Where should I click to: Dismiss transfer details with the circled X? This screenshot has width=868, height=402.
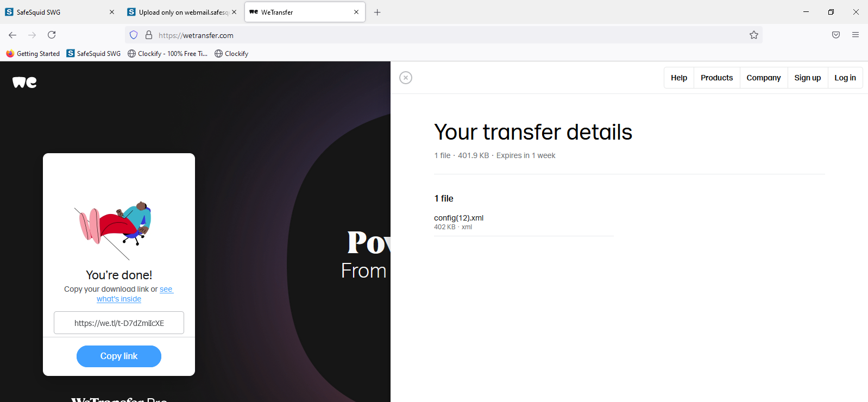click(x=405, y=78)
